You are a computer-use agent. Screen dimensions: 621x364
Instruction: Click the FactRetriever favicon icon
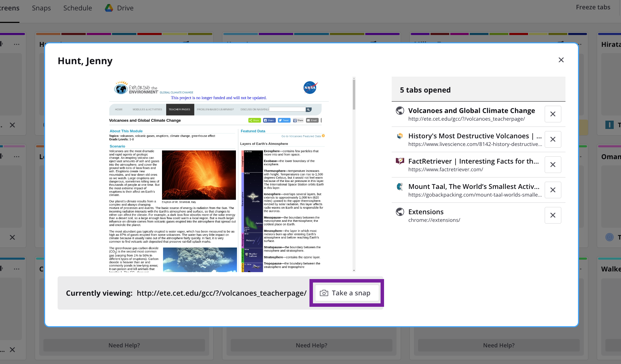tap(400, 161)
